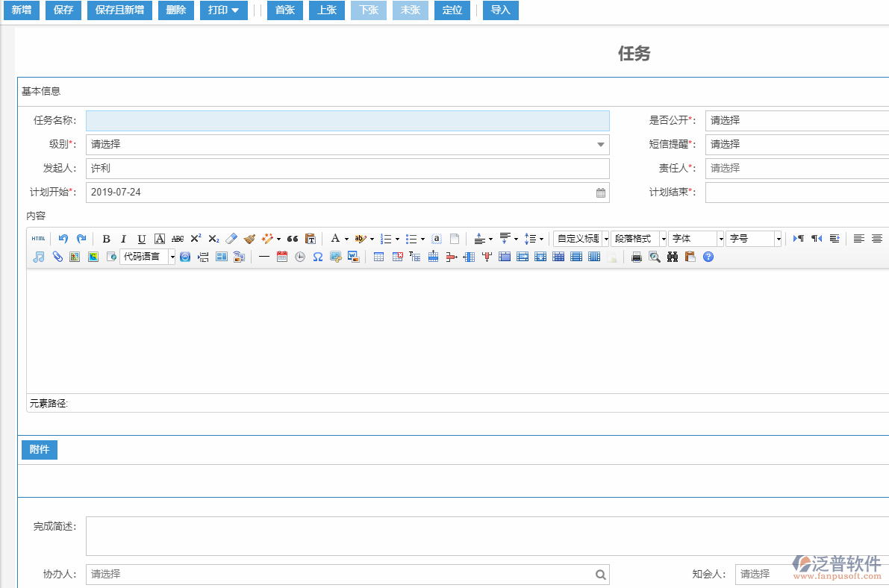
Task: Toggle bold formatting
Action: click(105, 239)
